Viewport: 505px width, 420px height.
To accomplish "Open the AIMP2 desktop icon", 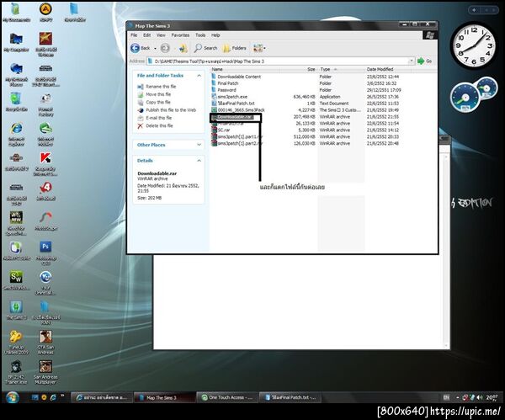I will point(45,13).
